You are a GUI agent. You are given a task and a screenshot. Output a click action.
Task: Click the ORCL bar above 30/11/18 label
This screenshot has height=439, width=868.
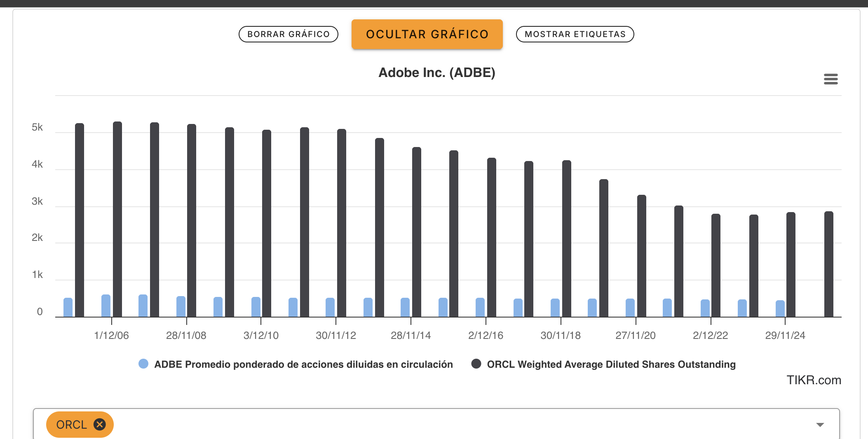coord(566,239)
